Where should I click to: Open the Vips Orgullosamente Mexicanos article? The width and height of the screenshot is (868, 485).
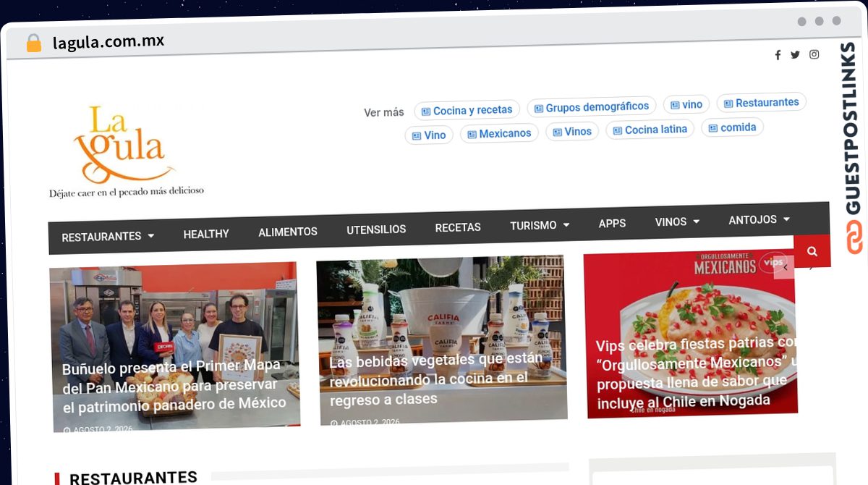[692, 334]
